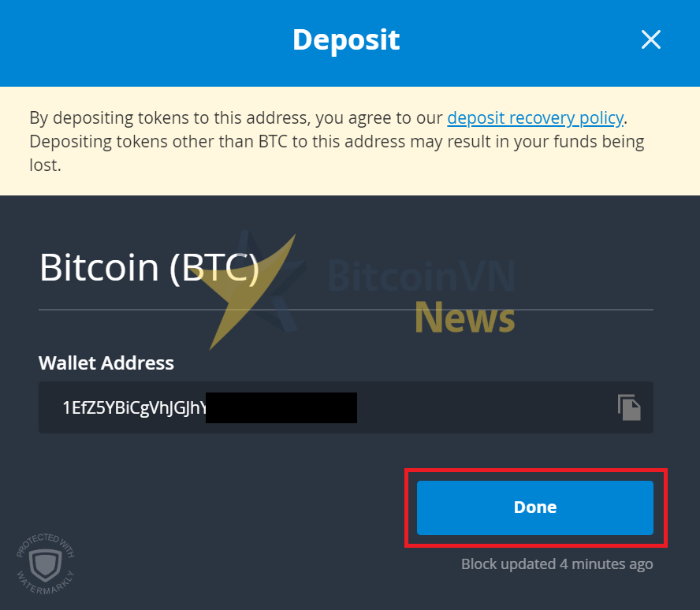Screen dimensions: 700x610
Task: Select the visible 1EfZ5YBiCgVhJGJhY address text
Action: click(x=134, y=408)
